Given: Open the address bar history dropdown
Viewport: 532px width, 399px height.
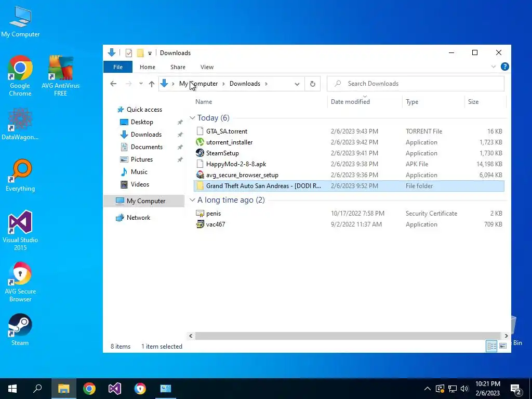Looking at the screenshot, I should point(297,84).
